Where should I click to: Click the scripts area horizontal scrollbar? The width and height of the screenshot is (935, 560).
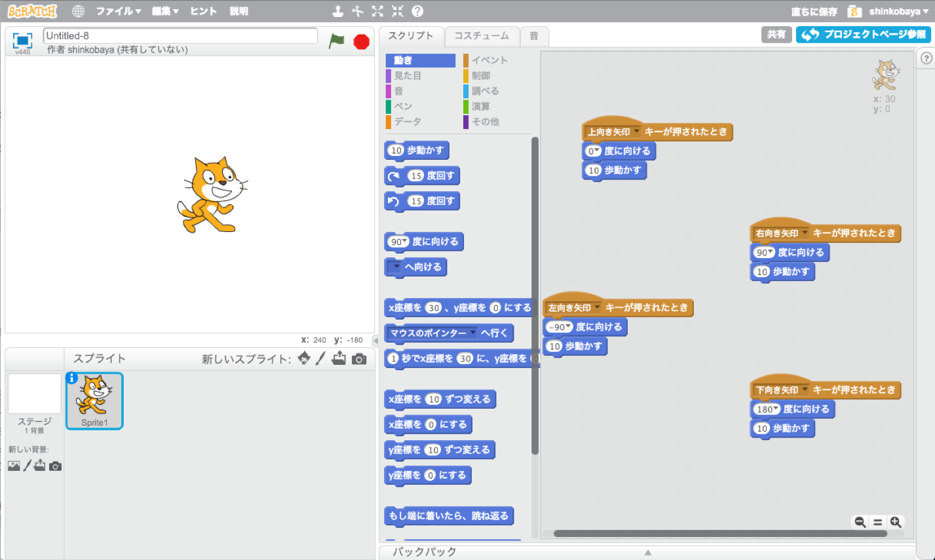coord(719,534)
